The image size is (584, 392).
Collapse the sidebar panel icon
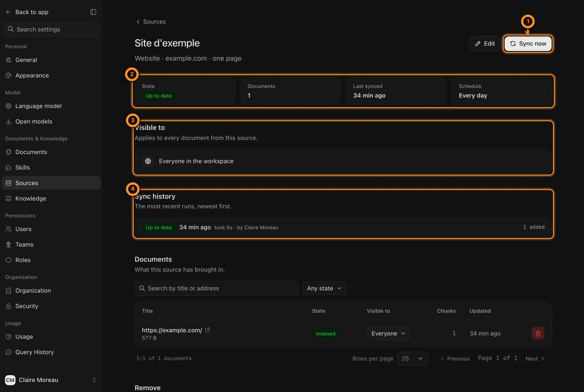[93, 12]
